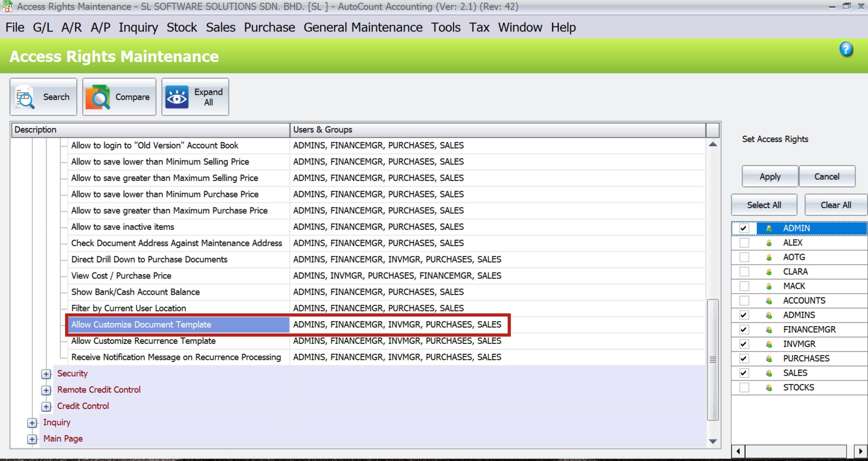Click the user icon beside SALES
The width and height of the screenshot is (868, 461).
[x=769, y=373]
